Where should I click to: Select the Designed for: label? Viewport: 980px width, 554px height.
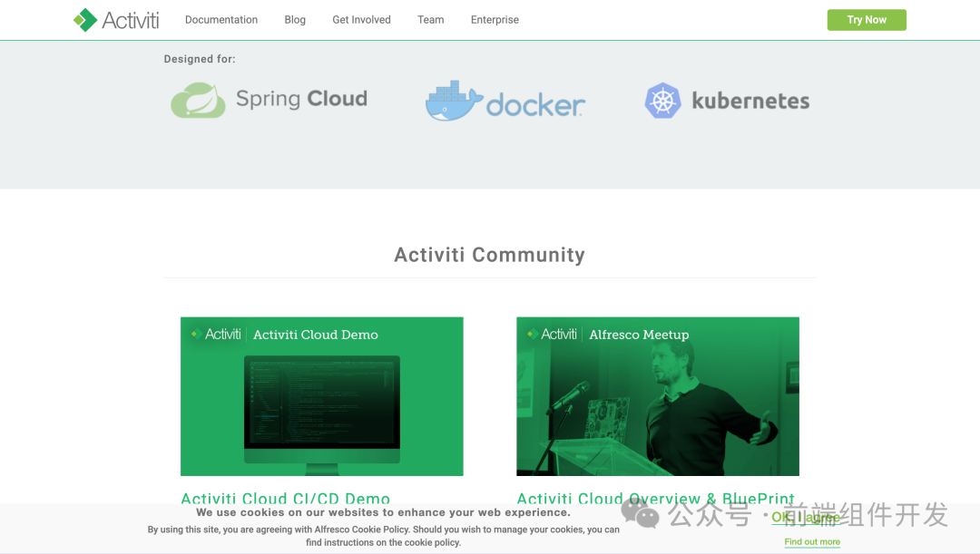coord(200,59)
